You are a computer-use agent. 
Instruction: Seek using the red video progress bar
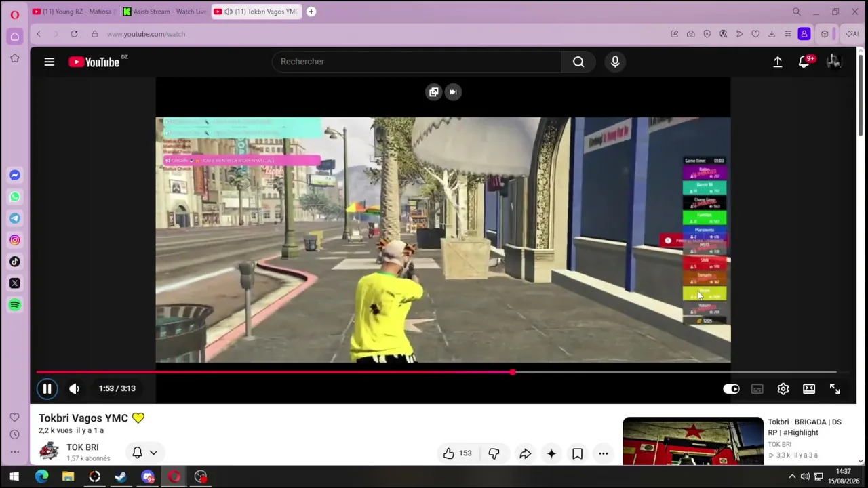[437, 372]
